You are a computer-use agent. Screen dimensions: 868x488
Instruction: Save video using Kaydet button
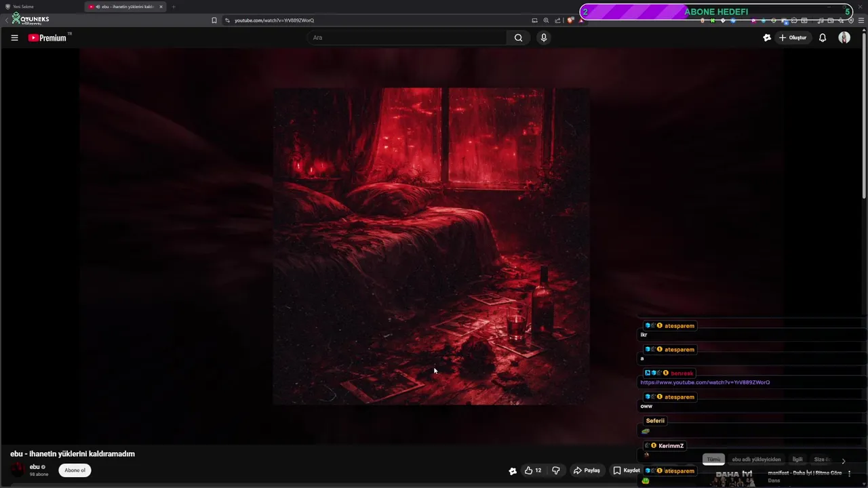(627, 470)
